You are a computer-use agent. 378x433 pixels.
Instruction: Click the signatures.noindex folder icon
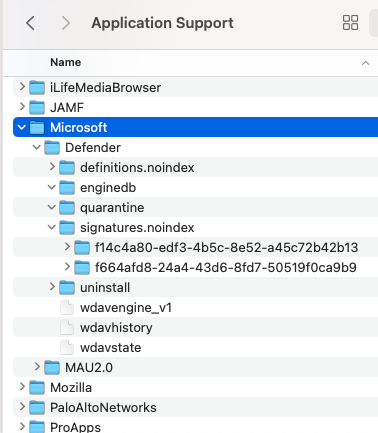[67, 228]
